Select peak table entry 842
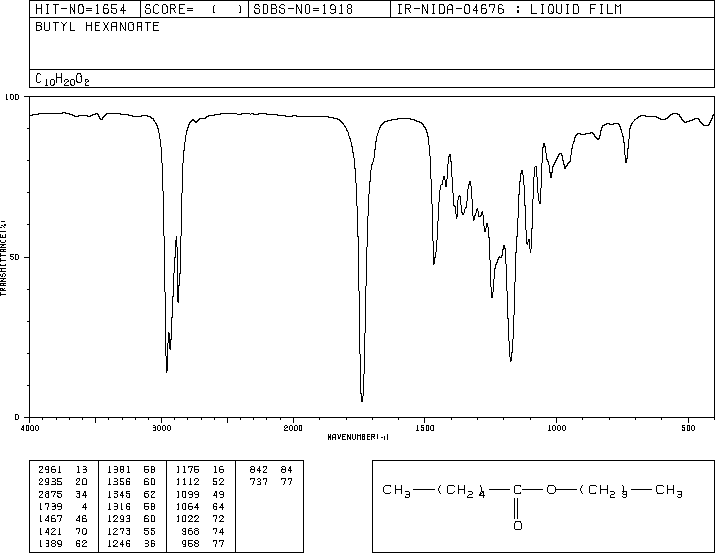 pos(259,470)
